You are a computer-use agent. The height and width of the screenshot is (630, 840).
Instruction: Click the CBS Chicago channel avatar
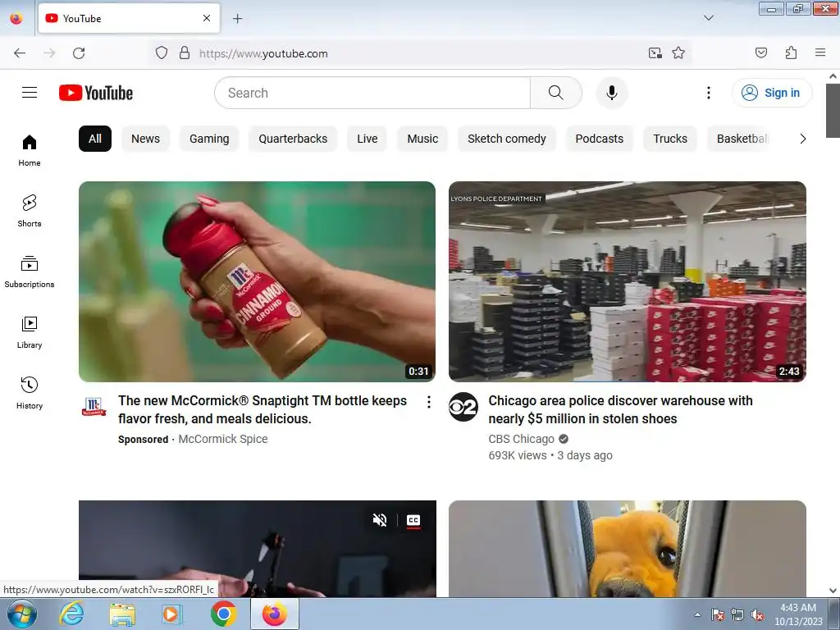click(463, 407)
